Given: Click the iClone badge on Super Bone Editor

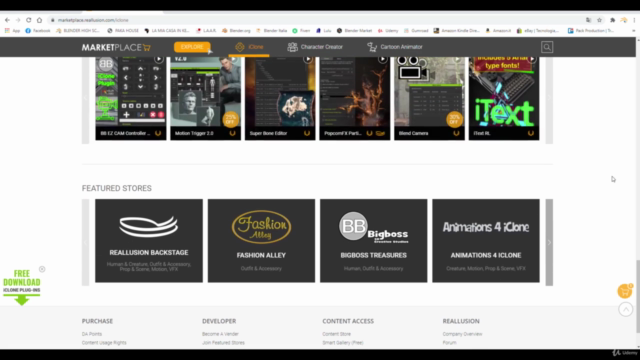Looking at the screenshot, I should coord(307,133).
